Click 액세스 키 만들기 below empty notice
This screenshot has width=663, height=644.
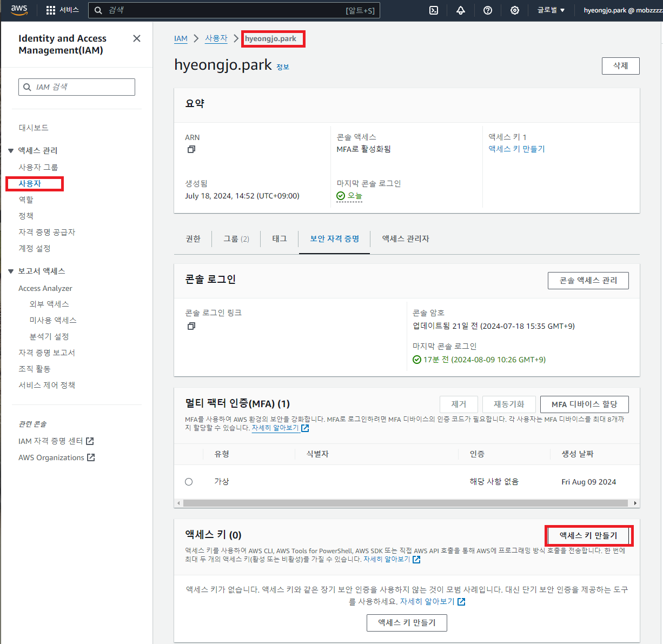tap(407, 623)
